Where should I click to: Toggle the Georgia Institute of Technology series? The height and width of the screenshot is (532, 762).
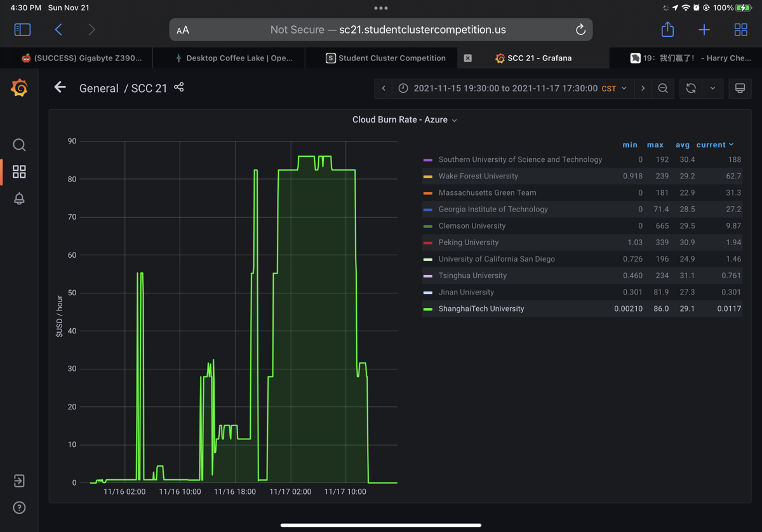pyautogui.click(x=493, y=209)
